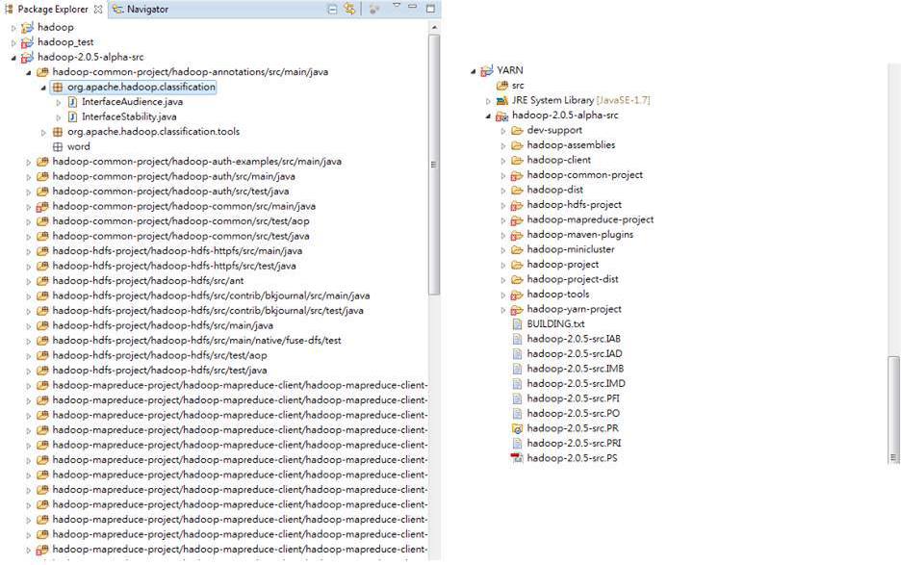Select hadoop-hdfs/src/main/java source folder
This screenshot has width=924, height=565.
[x=163, y=325]
